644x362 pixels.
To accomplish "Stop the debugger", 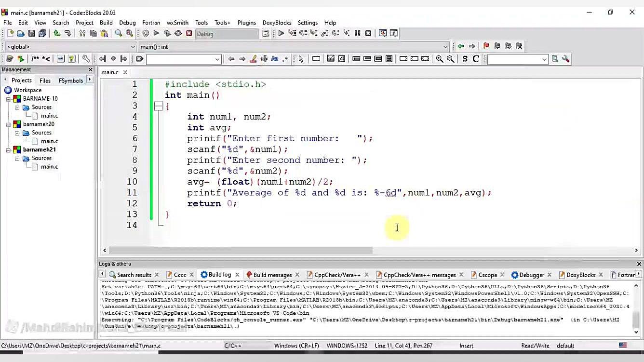I will (368, 33).
